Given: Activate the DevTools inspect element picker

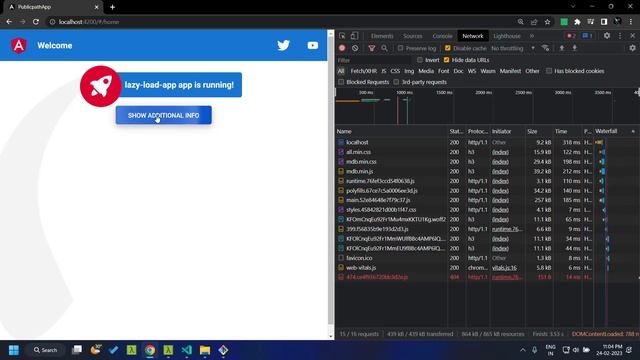Looking at the screenshot, I should [342, 36].
